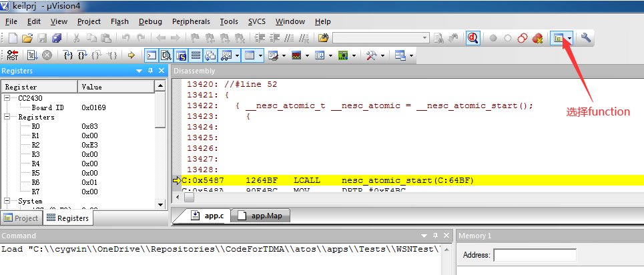Image resolution: width=644 pixels, height=275 pixels.
Task: Collapse the Registers tree node
Action: point(7,117)
